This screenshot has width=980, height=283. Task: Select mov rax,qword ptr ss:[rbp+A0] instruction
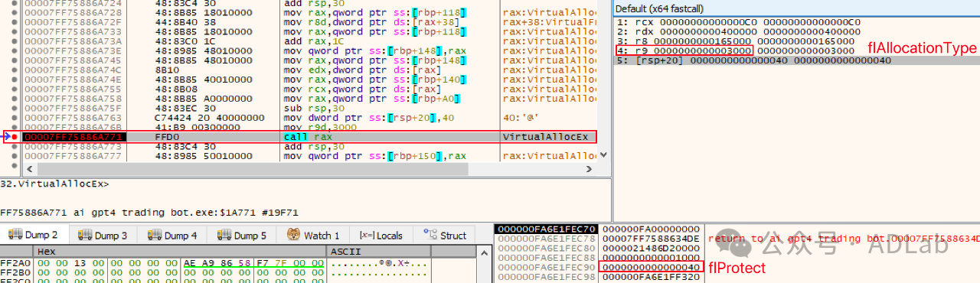tap(372, 99)
